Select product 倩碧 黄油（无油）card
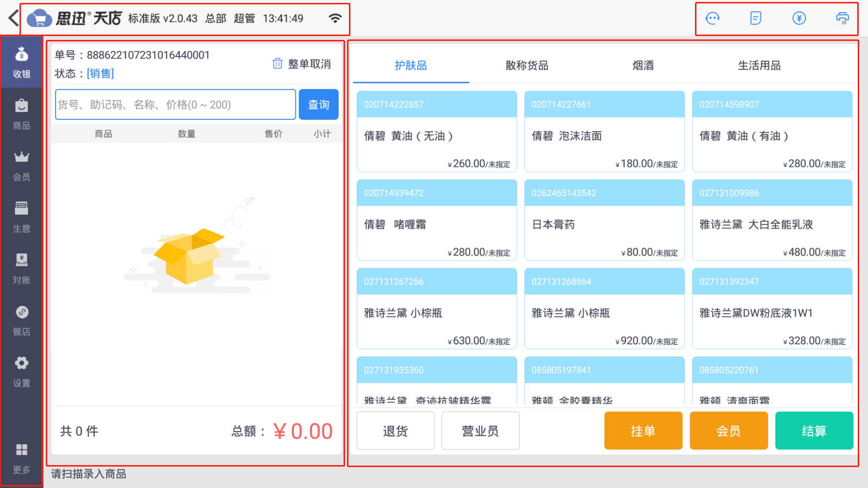Screen dimensions: 868x488 [437, 131]
